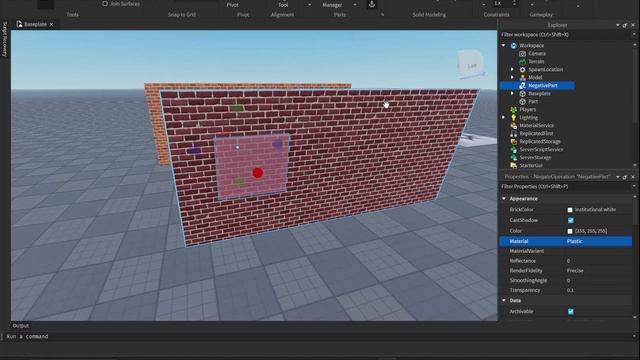Image resolution: width=640 pixels, height=360 pixels.
Task: Click the Filter Properties search field
Action: (x=565, y=187)
